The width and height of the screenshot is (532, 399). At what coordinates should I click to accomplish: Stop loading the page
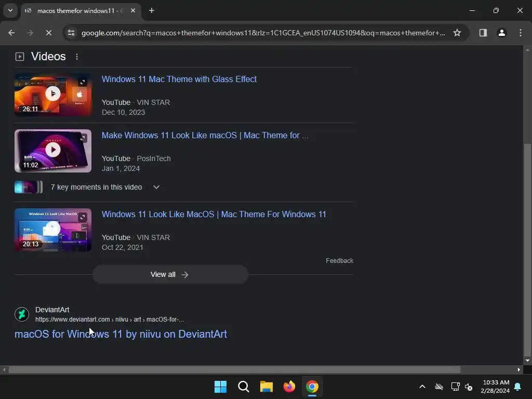pos(48,33)
